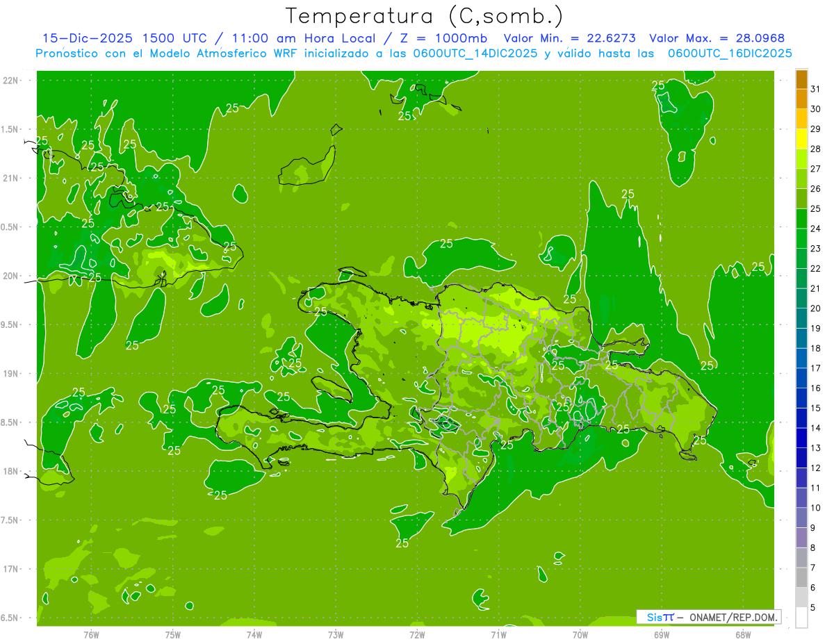Click the '20N' latitude axis label

click(x=10, y=276)
